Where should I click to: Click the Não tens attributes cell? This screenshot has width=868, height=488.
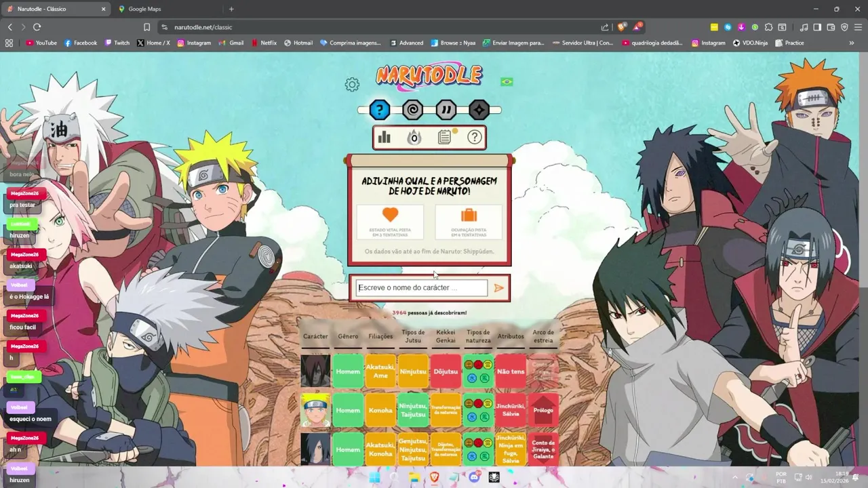511,371
